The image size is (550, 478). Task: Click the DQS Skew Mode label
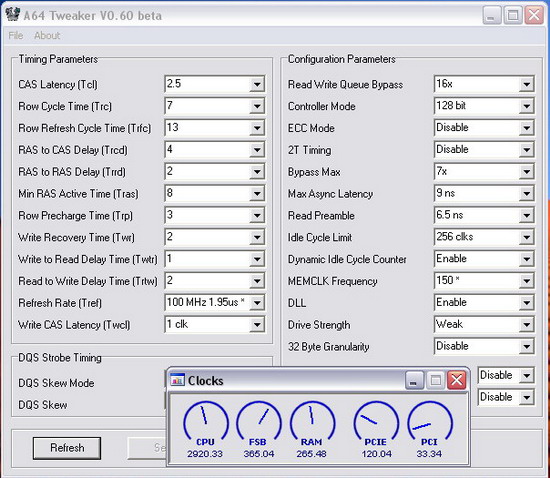[x=56, y=383]
